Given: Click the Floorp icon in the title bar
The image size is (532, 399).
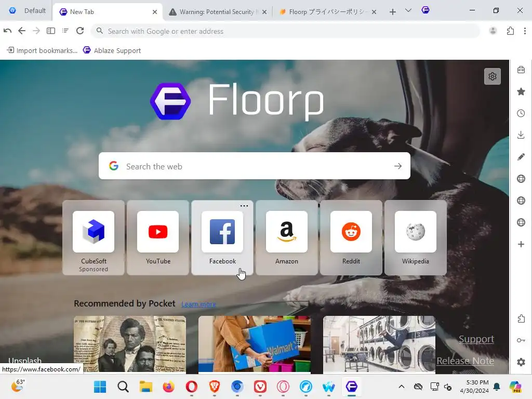Looking at the screenshot, I should pos(425,10).
